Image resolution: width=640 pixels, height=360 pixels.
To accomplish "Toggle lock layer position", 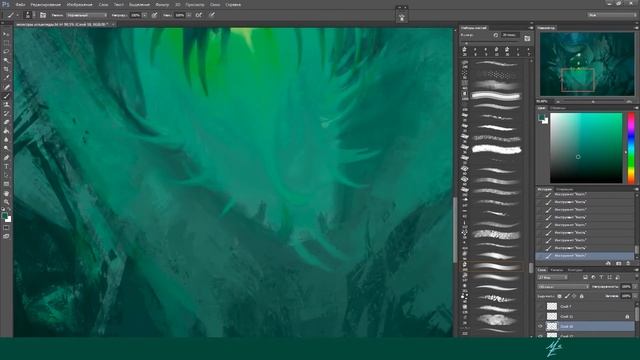I will [574, 296].
